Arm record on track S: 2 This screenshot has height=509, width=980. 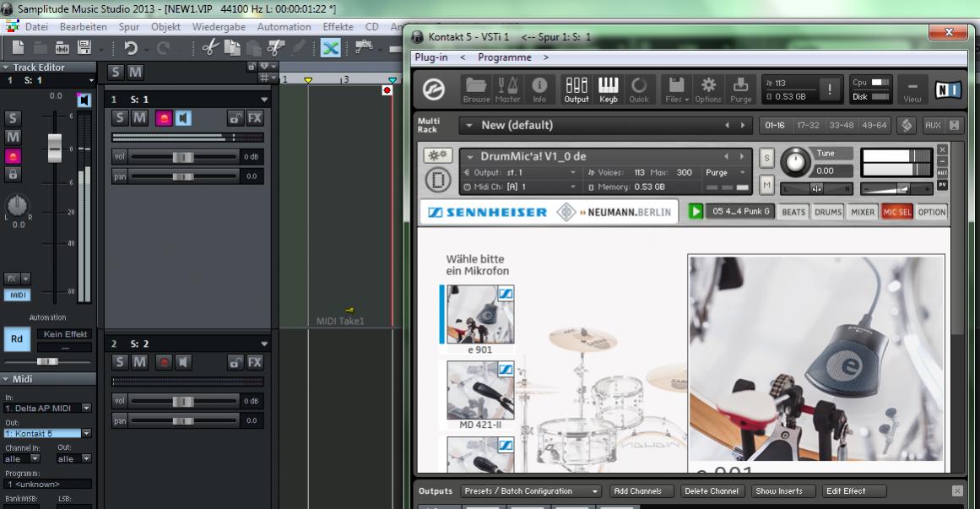(164, 361)
